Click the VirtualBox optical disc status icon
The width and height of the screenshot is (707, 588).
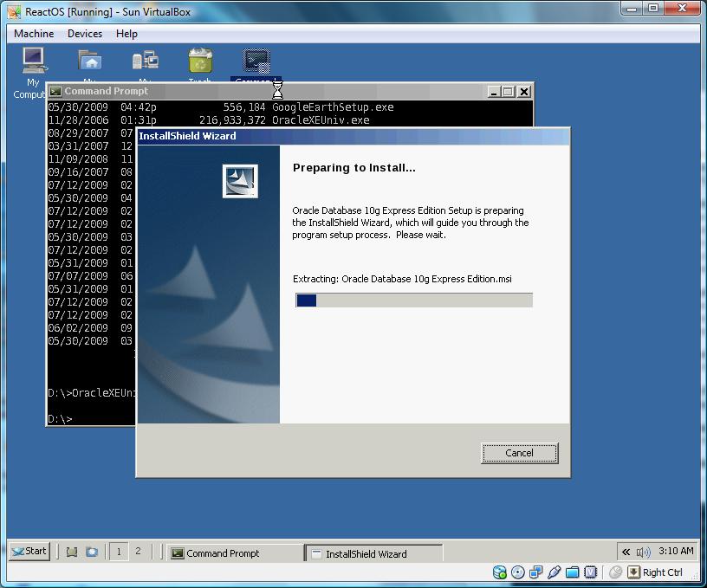pos(518,572)
